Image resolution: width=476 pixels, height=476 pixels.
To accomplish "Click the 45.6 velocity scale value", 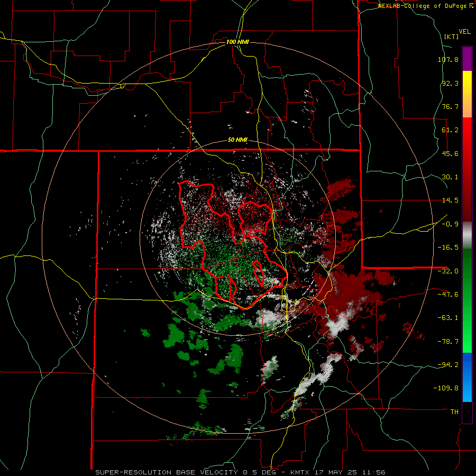I will (x=450, y=153).
